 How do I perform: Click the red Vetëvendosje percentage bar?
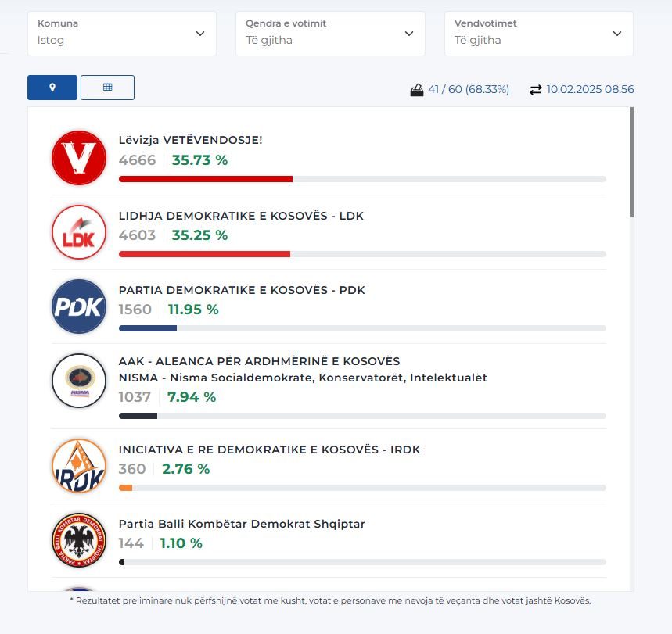pos(206,179)
